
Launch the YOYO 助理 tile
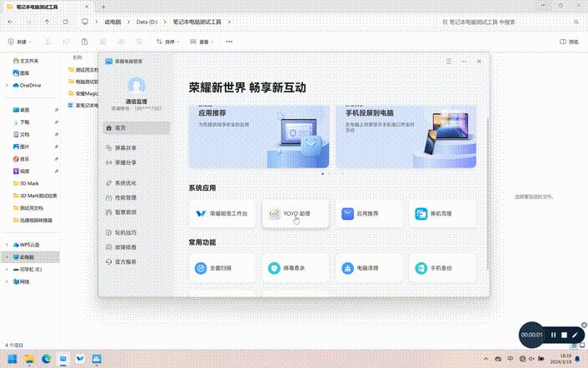[x=296, y=214]
